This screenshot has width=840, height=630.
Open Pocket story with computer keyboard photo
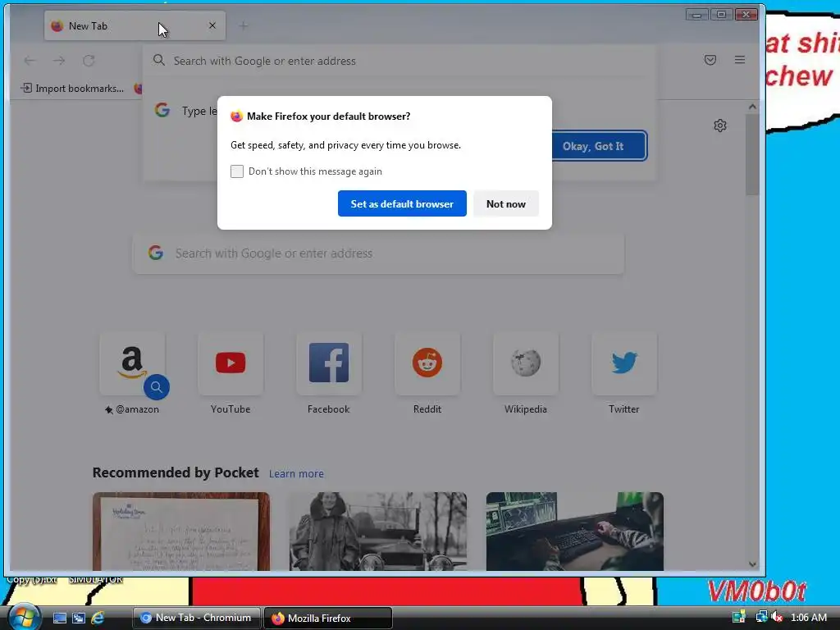point(575,532)
